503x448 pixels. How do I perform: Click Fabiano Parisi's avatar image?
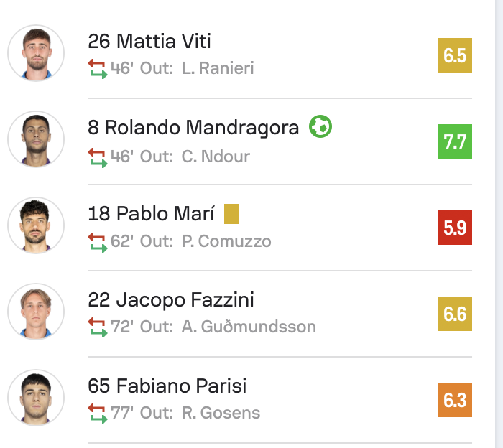tap(36, 398)
